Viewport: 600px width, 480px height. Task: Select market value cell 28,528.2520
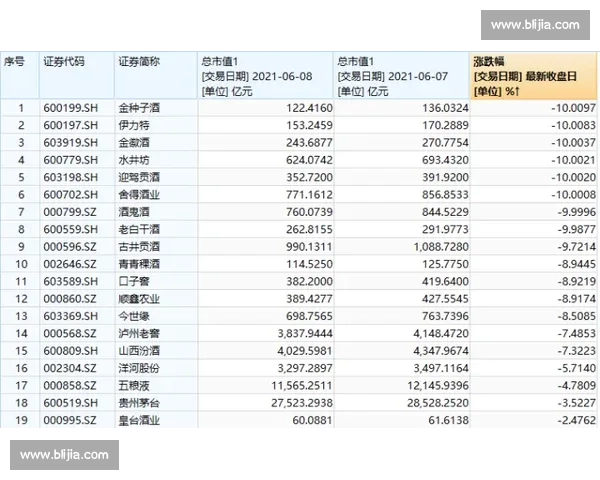(438, 403)
